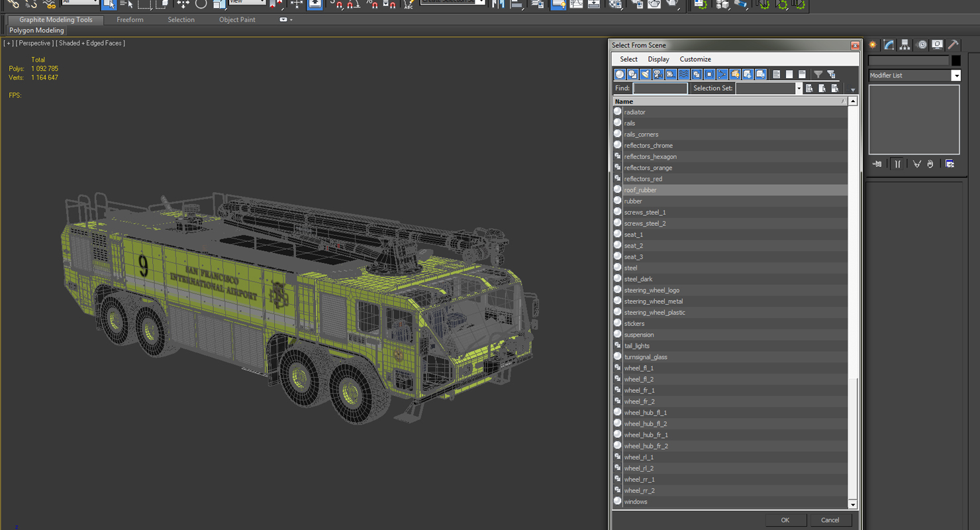Toggle Display Cameras filter button
Viewport: 980px width, 530px height.
(x=658, y=74)
